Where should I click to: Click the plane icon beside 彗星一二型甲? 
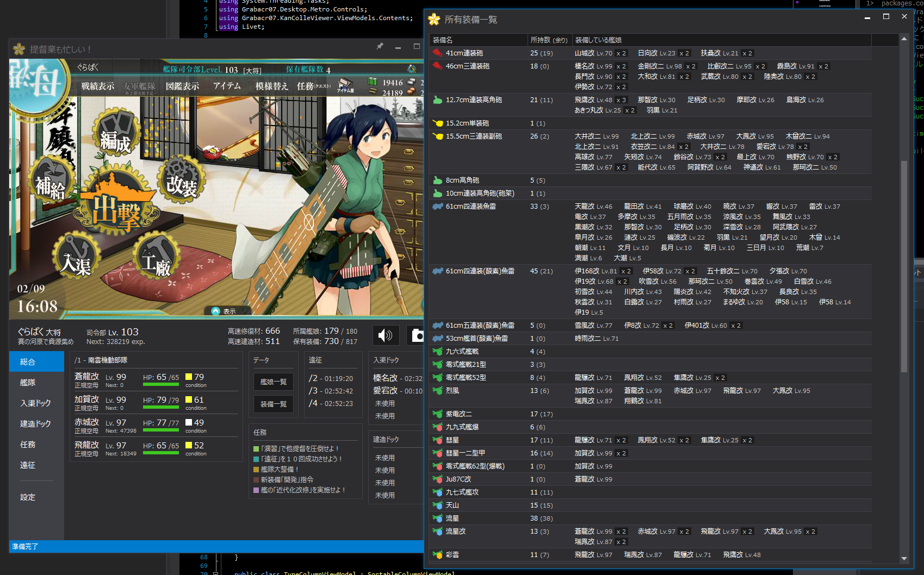pyautogui.click(x=437, y=453)
